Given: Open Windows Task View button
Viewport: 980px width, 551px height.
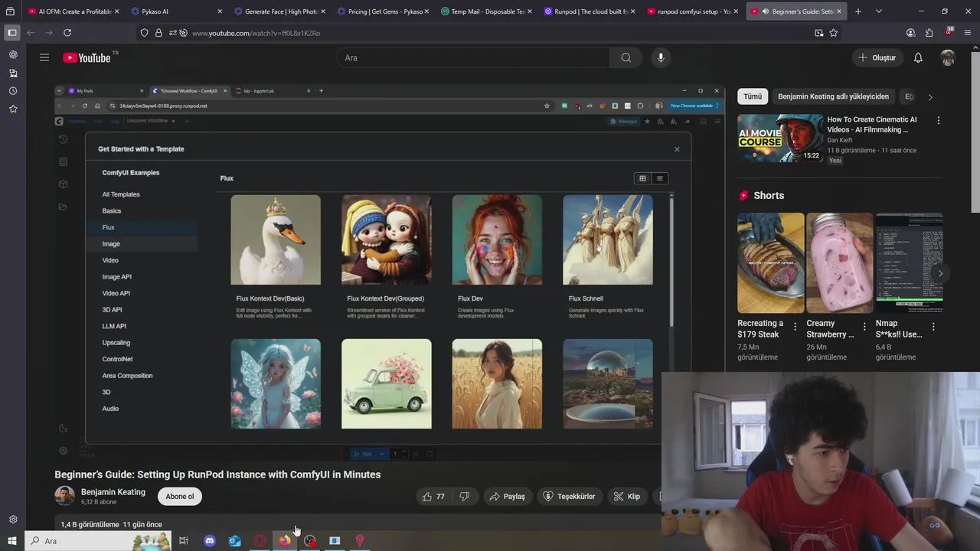Looking at the screenshot, I should tap(184, 541).
